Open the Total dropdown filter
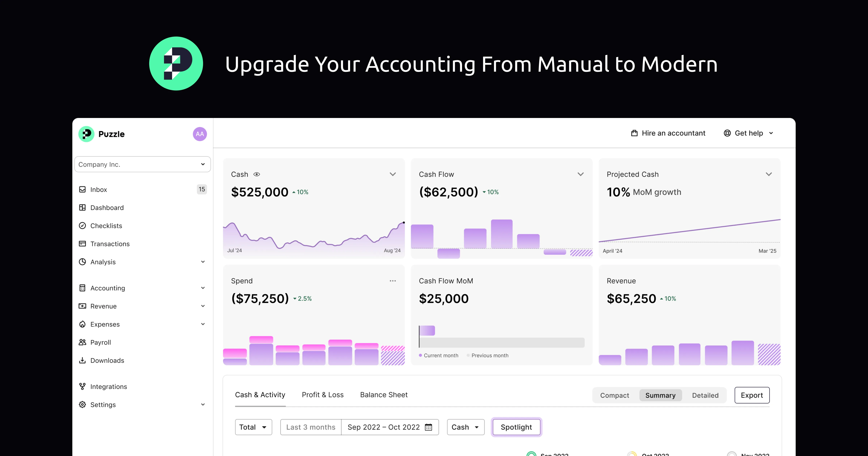Viewport: 868px width, 456px height. [x=253, y=427]
